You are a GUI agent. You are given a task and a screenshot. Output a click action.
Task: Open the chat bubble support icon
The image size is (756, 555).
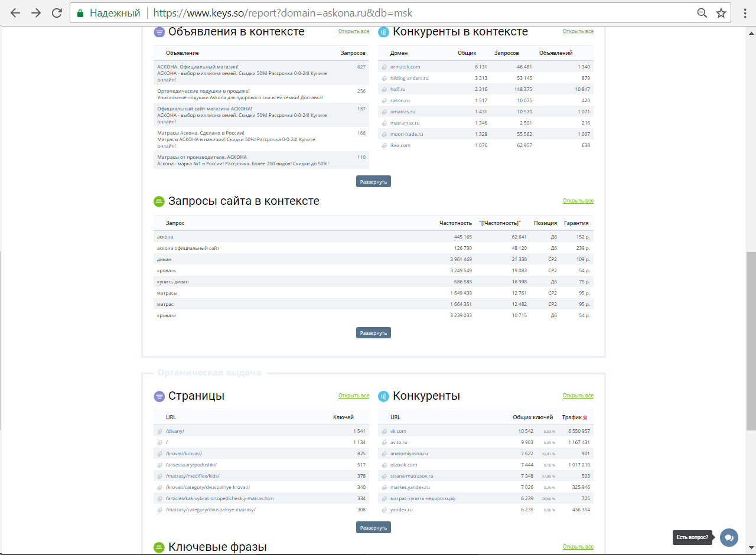(x=729, y=537)
